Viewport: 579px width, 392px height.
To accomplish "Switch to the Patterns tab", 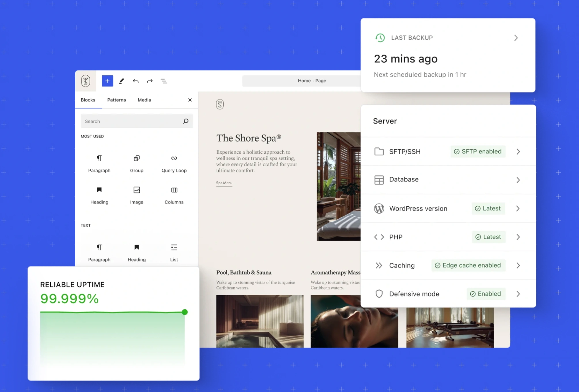I will [116, 100].
